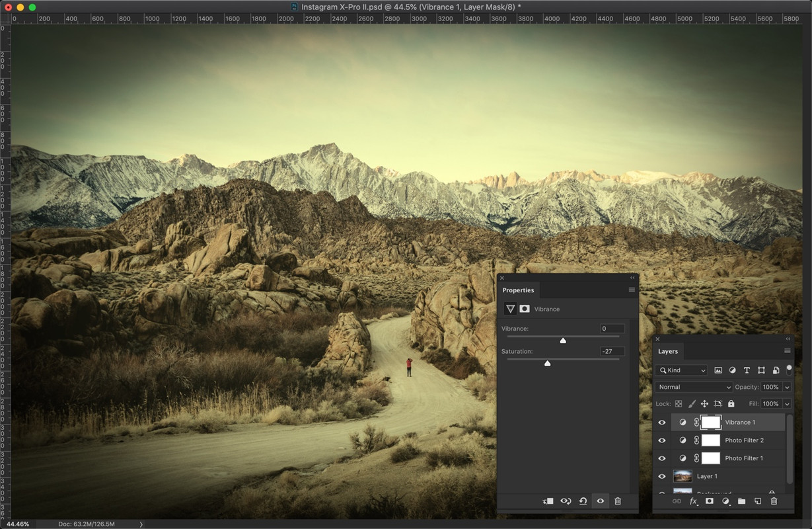The width and height of the screenshot is (812, 529).
Task: Select the Vibrance 1 layer mask thumbnail
Action: (x=710, y=422)
